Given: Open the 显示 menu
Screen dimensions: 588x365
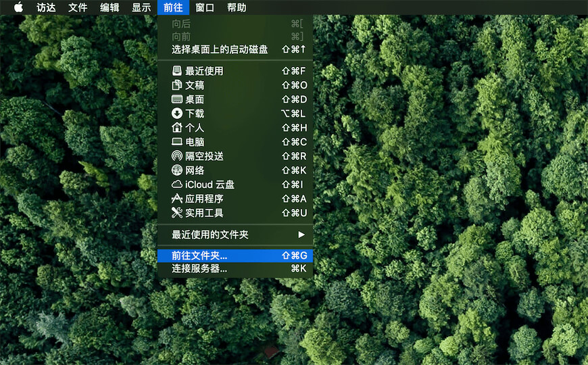Looking at the screenshot, I should click(141, 7).
